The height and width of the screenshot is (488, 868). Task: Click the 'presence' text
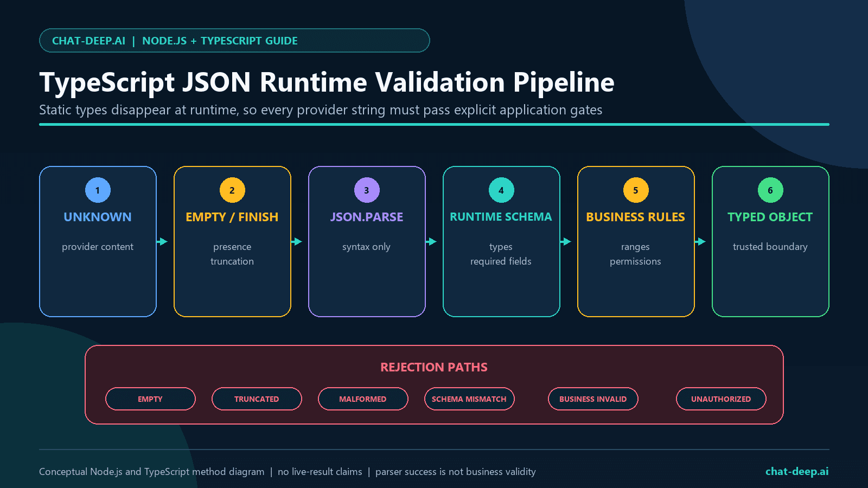pyautogui.click(x=232, y=247)
